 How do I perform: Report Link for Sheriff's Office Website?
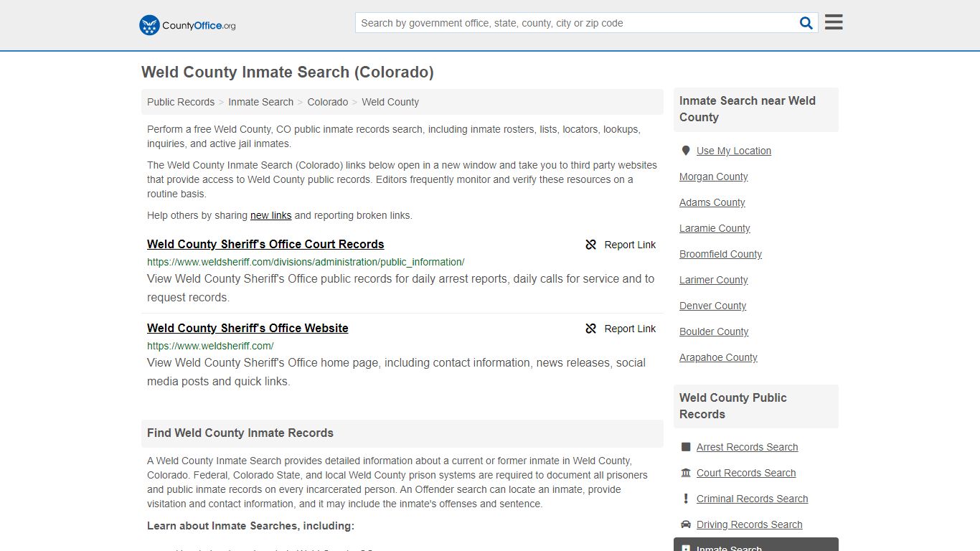click(621, 329)
